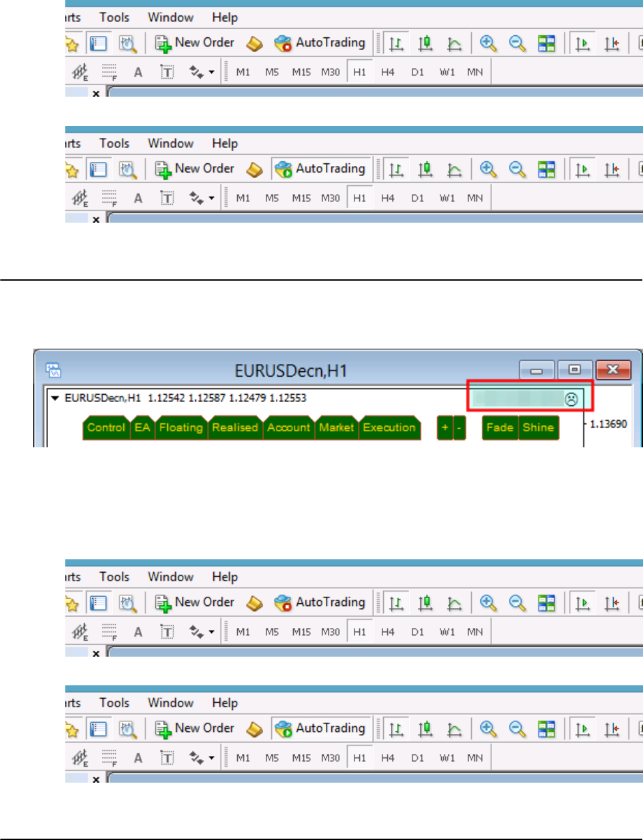This screenshot has height=840, width=643.
Task: Toggle chart shift icon in topmost toolbar
Action: pos(612,44)
